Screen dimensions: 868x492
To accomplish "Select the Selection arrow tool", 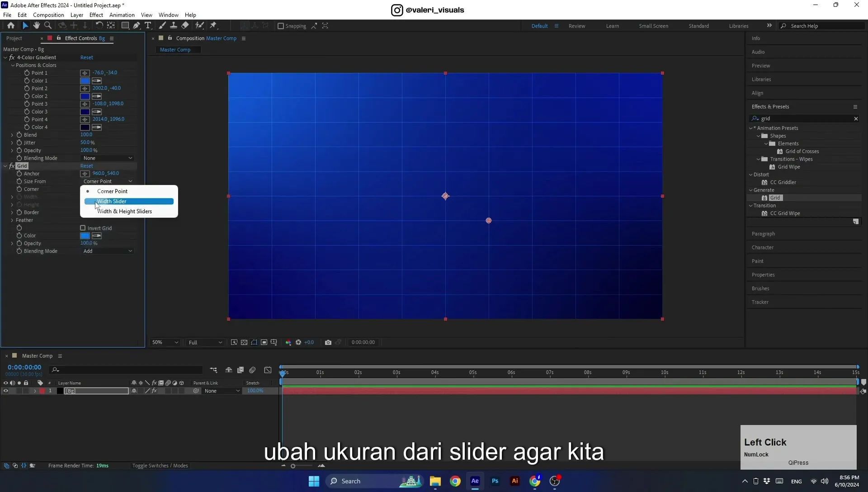I will tap(25, 26).
